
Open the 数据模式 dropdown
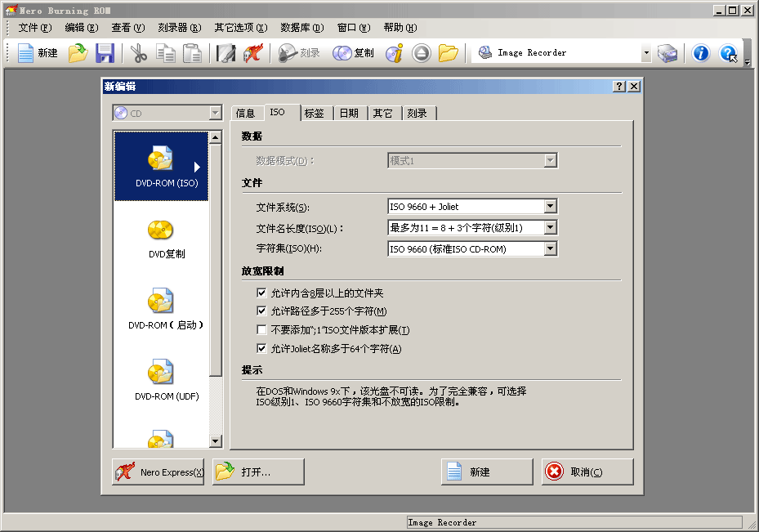pyautogui.click(x=550, y=161)
